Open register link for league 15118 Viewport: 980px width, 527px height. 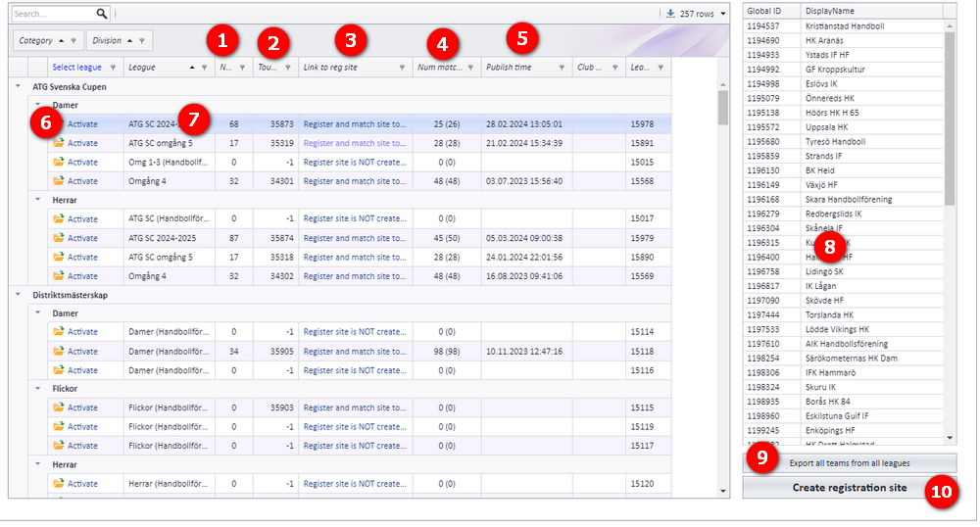[355, 351]
